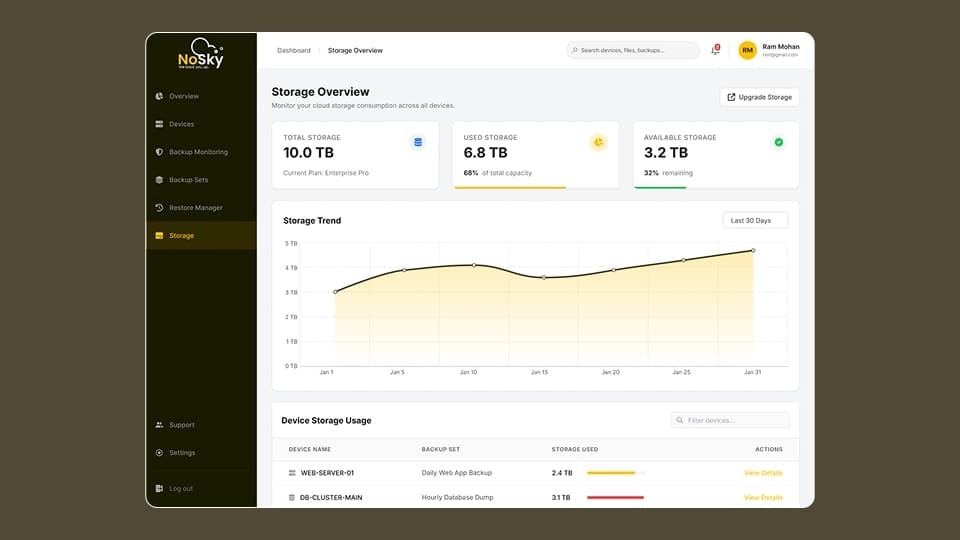Click the Log out door icon
Screen dimensions: 960x540
(159, 489)
